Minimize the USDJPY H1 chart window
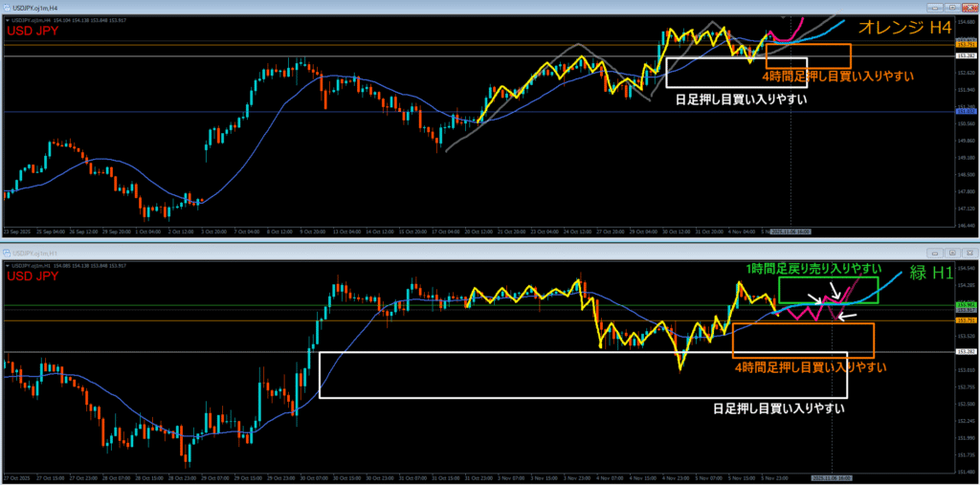Viewport: 980px width, 485px height. pos(934,254)
